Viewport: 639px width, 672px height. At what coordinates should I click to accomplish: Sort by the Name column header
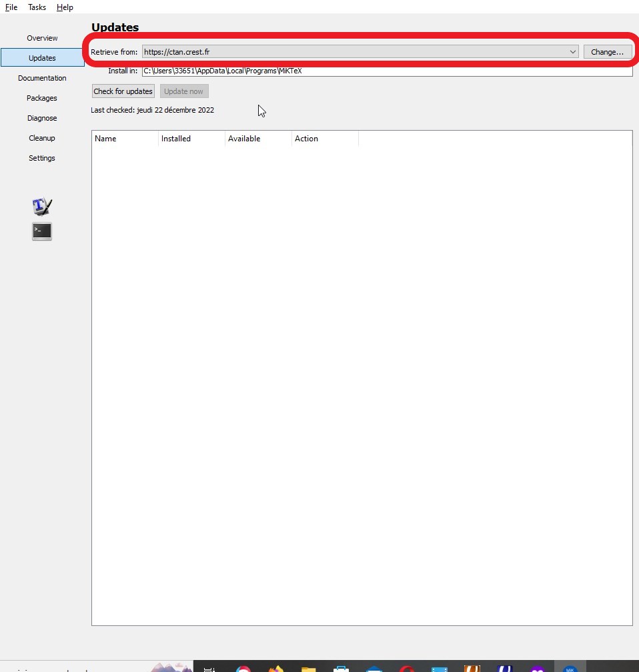click(x=125, y=139)
